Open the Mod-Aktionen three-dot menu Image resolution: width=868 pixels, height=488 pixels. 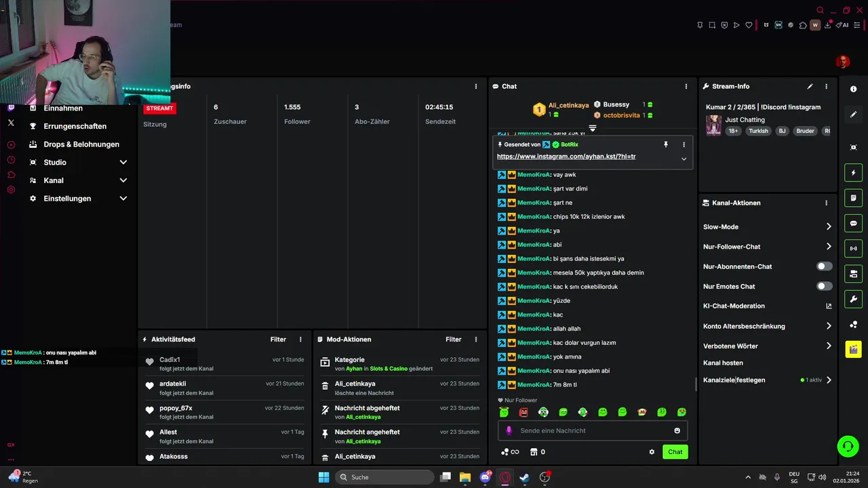[475, 340]
